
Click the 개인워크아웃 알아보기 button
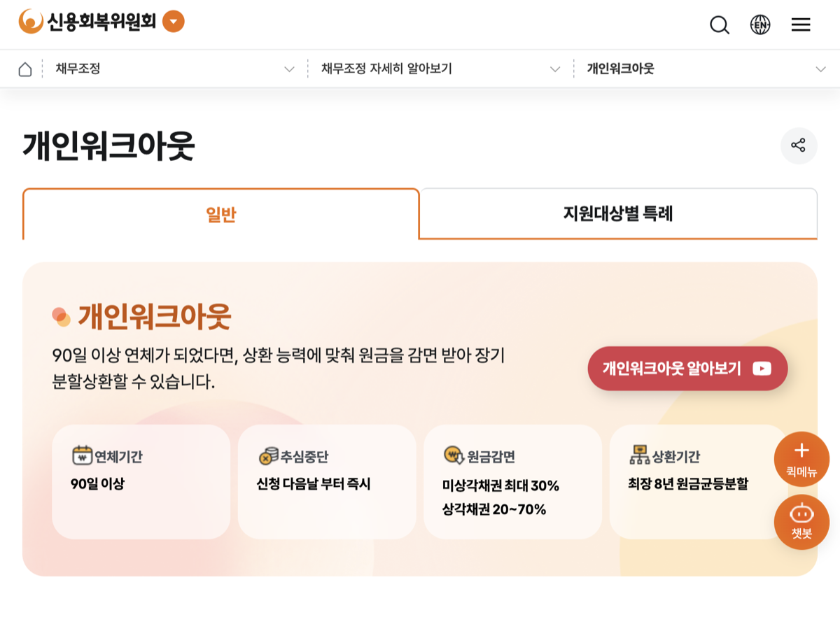click(x=687, y=369)
